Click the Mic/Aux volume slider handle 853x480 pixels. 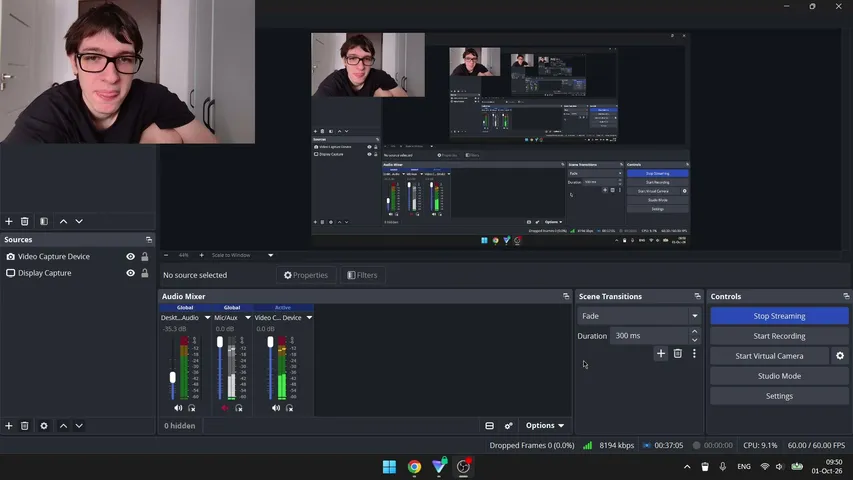pyautogui.click(x=220, y=342)
